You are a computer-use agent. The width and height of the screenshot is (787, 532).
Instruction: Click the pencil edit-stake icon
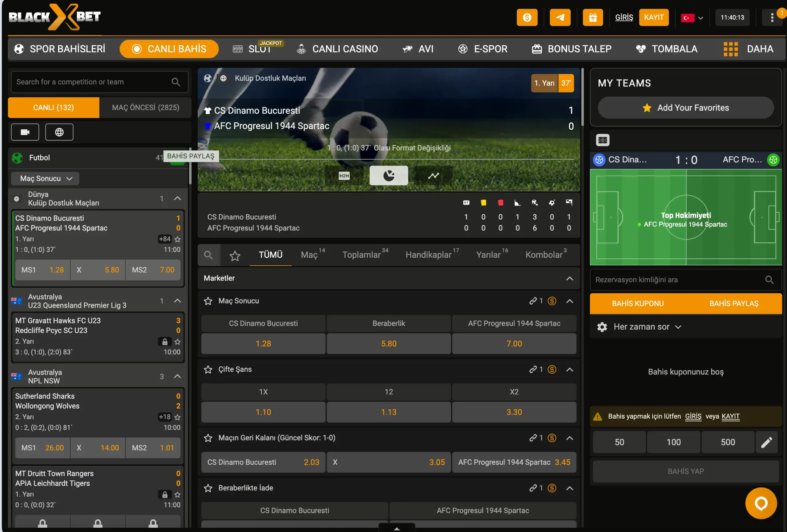coord(767,442)
